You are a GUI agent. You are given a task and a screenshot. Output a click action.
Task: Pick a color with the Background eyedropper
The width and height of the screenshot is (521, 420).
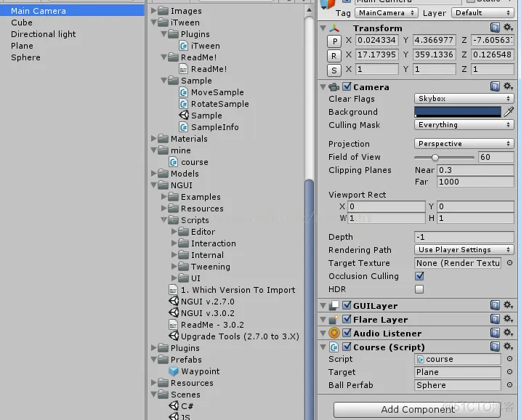point(509,112)
